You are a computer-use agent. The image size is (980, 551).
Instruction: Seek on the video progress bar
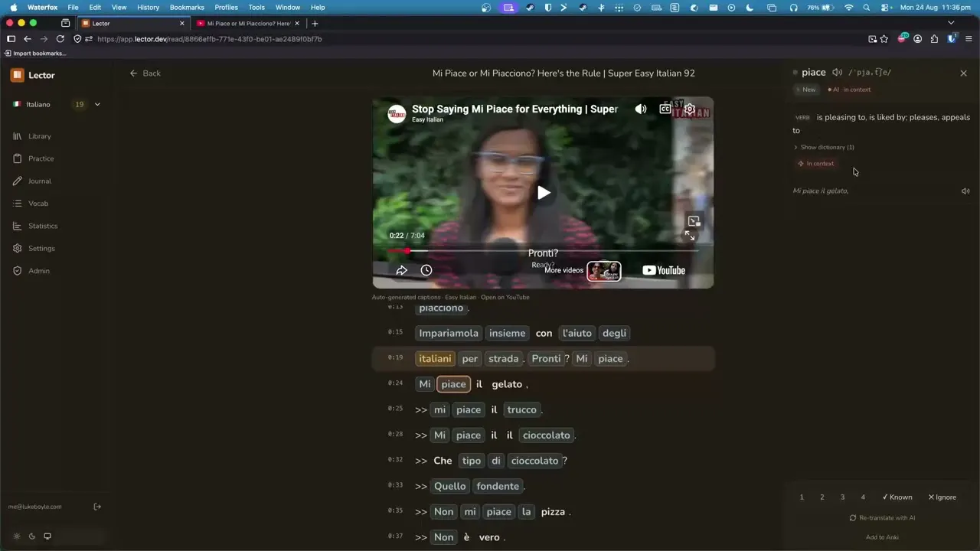(x=543, y=250)
